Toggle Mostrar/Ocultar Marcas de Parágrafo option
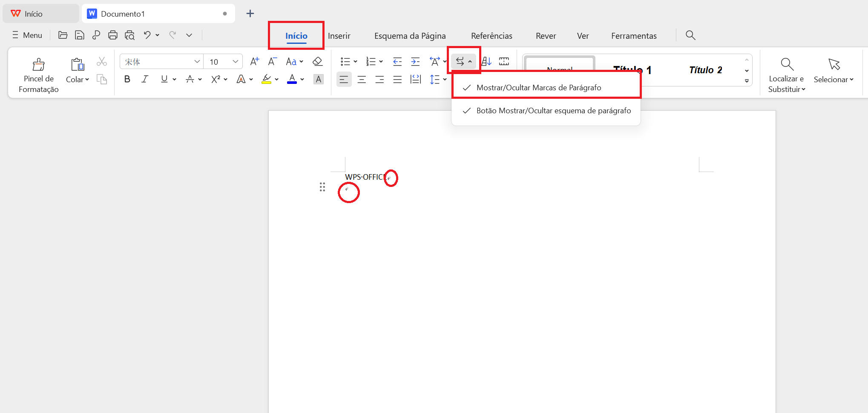This screenshot has height=413, width=868. [538, 88]
